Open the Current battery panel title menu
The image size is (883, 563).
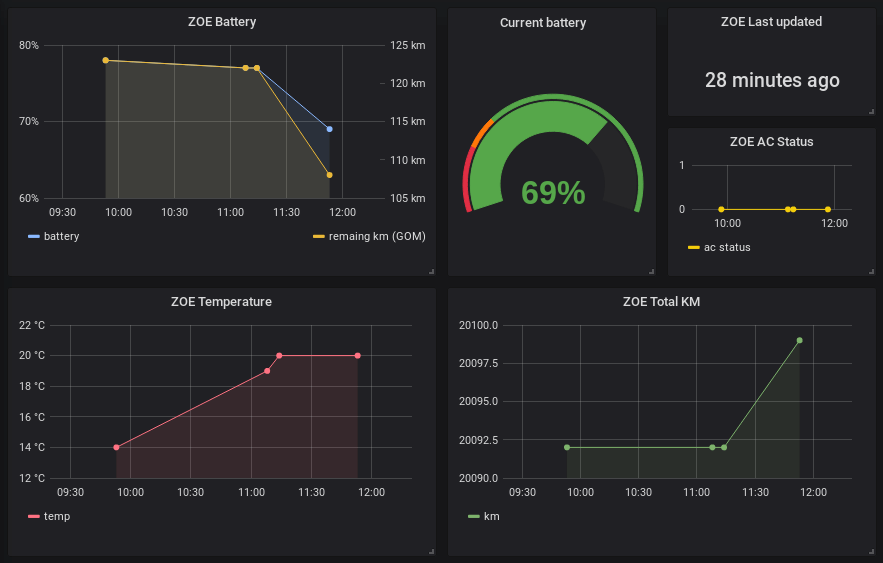[543, 23]
